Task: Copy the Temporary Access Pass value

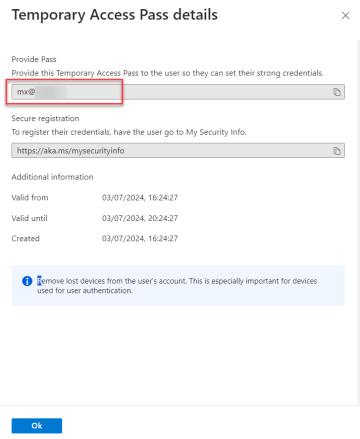Action: pos(337,92)
